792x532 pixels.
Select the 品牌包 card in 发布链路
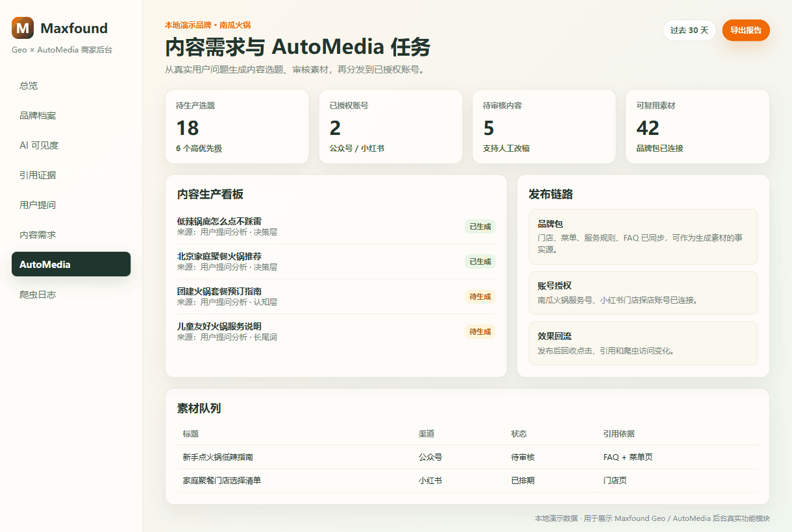pos(643,237)
